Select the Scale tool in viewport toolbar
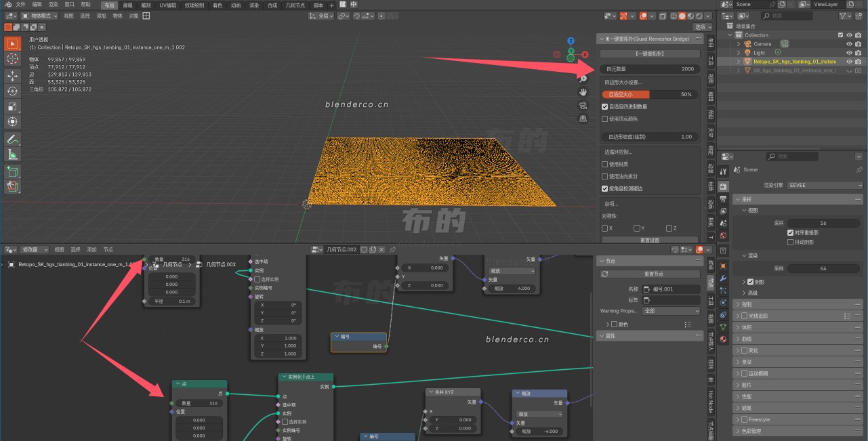Screen dimensions: 868x441 13,106
